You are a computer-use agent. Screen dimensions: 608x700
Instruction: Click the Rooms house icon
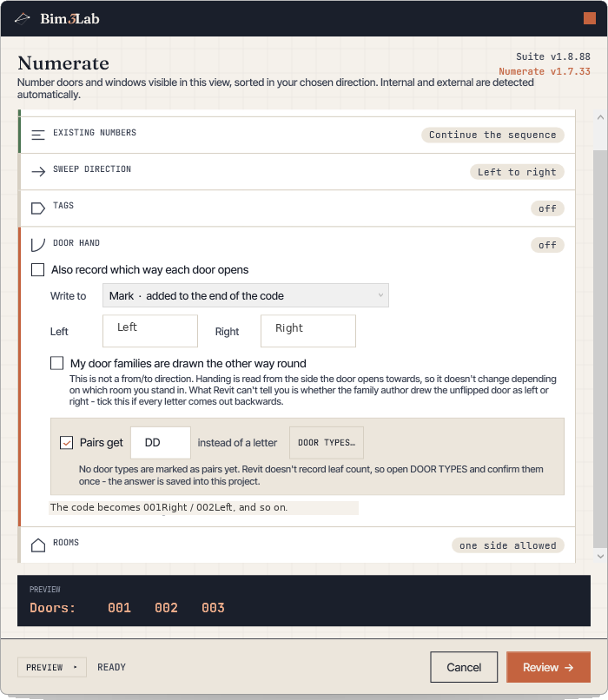[38, 545]
